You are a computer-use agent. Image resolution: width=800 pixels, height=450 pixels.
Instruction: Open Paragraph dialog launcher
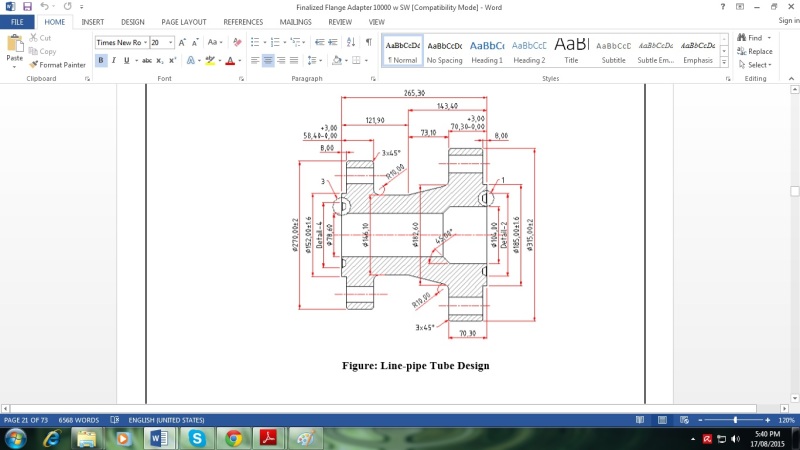tap(373, 79)
